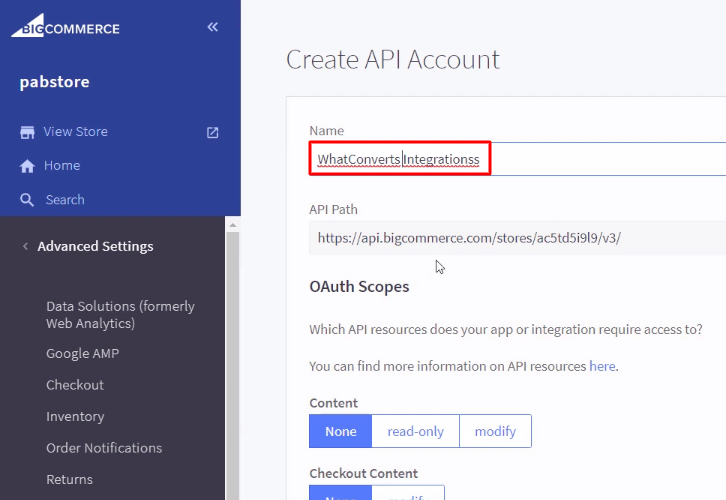This screenshot has height=500, width=726.
Task: Set Content scope to None
Action: click(341, 431)
